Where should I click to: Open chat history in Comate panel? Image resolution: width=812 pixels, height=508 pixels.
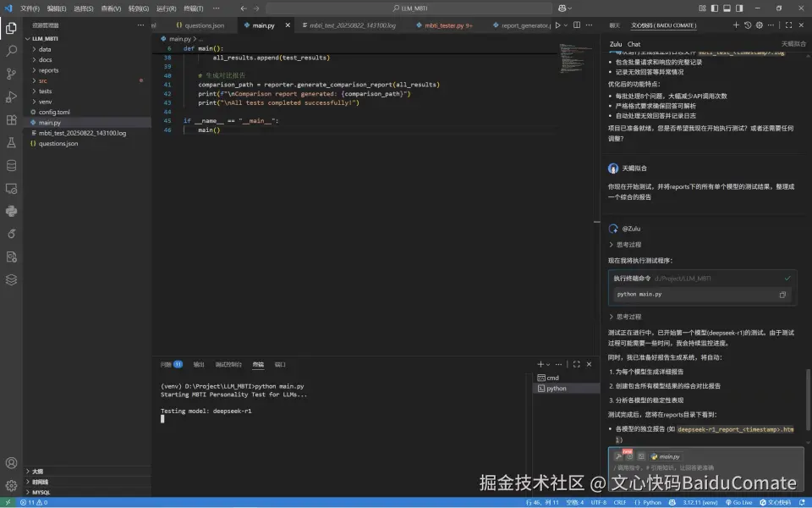pyautogui.click(x=748, y=25)
